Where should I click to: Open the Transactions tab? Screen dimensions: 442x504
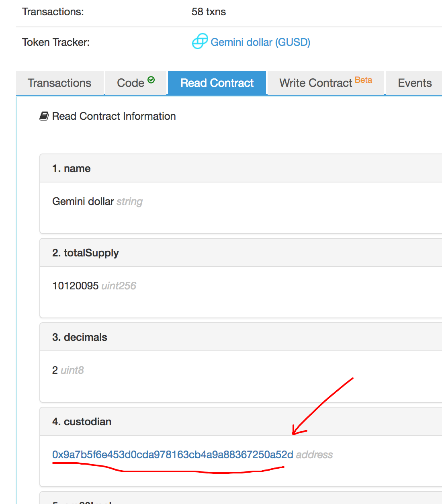tap(59, 83)
